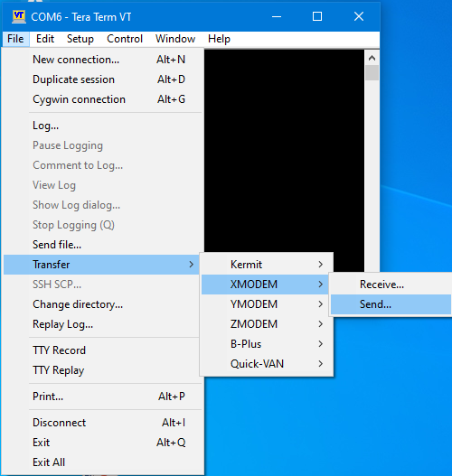Maximize the Tera Term window
452x476 pixels.
[x=317, y=16]
